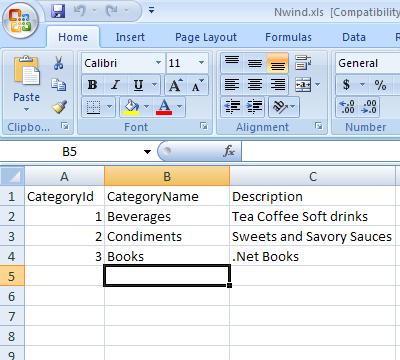
Task: Align text right
Action: tap(277, 85)
